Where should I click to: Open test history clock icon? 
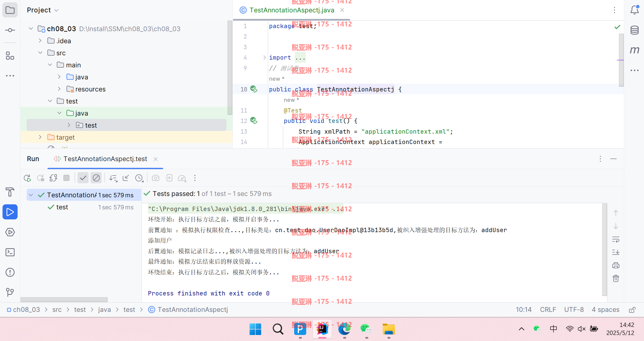[139, 178]
